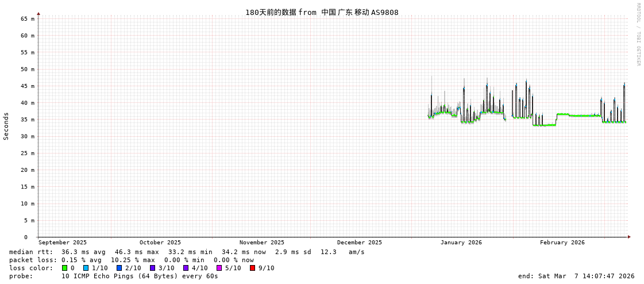Click the December 2025 axis label
The width and height of the screenshot is (644, 284).
359,243
